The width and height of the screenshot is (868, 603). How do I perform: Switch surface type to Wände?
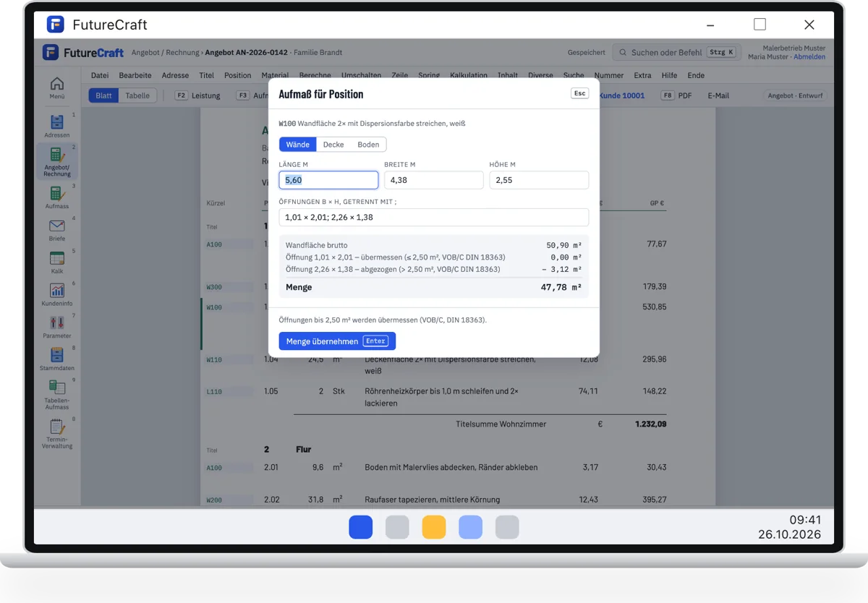point(298,145)
